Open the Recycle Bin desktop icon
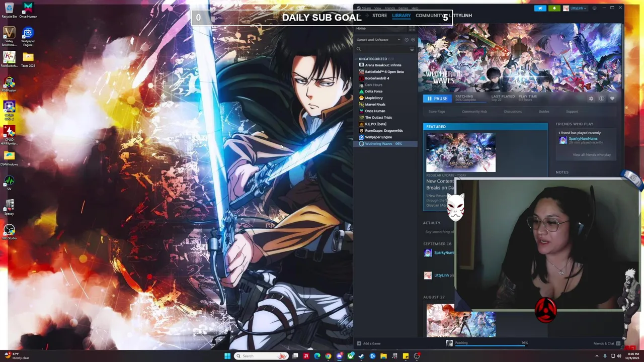644x362 pixels. (9, 10)
